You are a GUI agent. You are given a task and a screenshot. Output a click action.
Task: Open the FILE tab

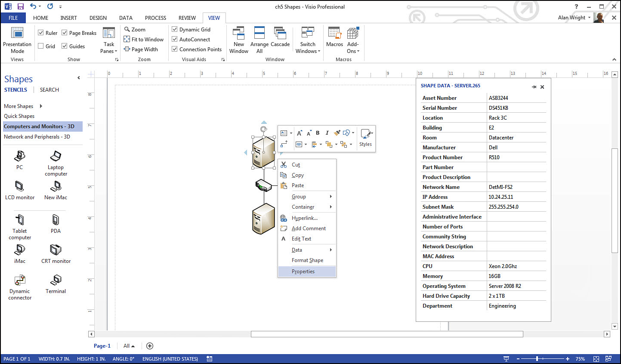coord(13,18)
